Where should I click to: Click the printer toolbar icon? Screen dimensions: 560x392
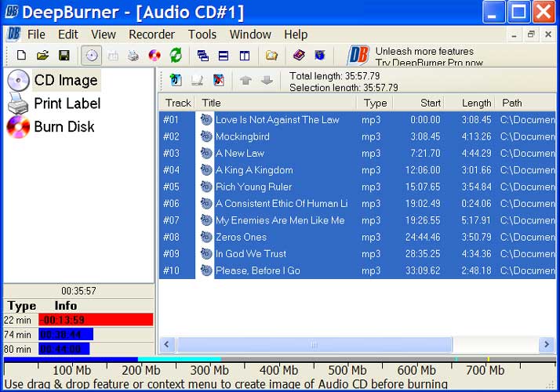[133, 56]
